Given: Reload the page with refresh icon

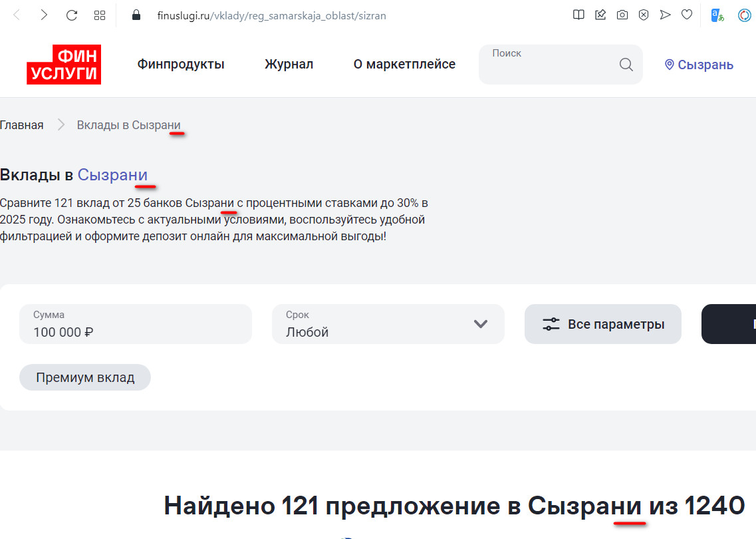Looking at the screenshot, I should click(x=72, y=15).
